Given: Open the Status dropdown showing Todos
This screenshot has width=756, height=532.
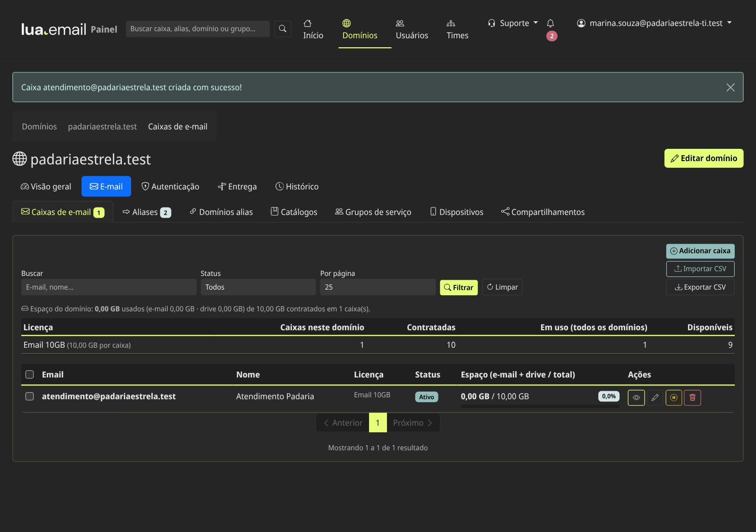Looking at the screenshot, I should click(258, 287).
